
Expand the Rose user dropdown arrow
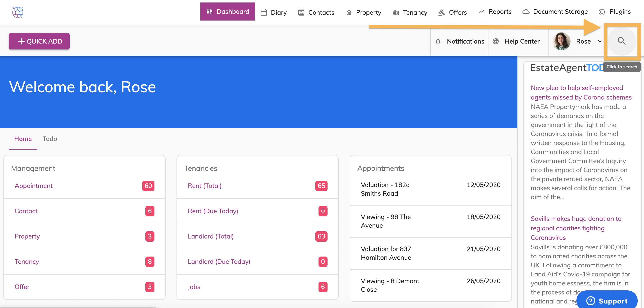pyautogui.click(x=600, y=42)
